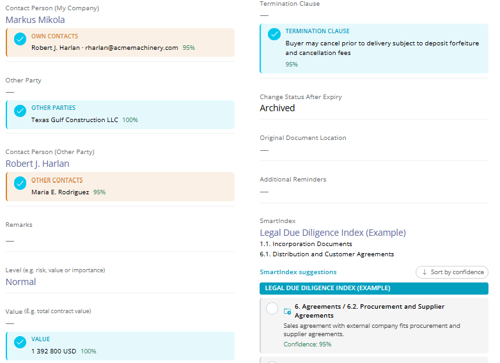Click Robert J. Harlan rharlan@acmemachinery.com suggestion
Viewport: 500px width, 363px height.
point(105,48)
